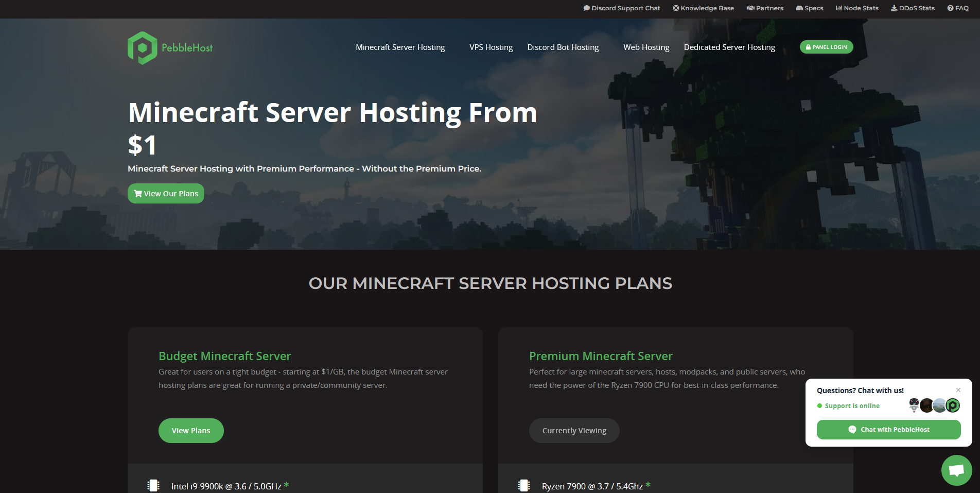Open the DDoS Stats link

point(913,8)
